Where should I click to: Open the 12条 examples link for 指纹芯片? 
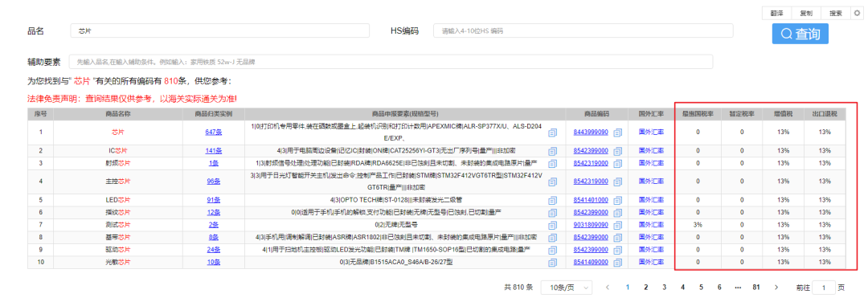click(214, 212)
